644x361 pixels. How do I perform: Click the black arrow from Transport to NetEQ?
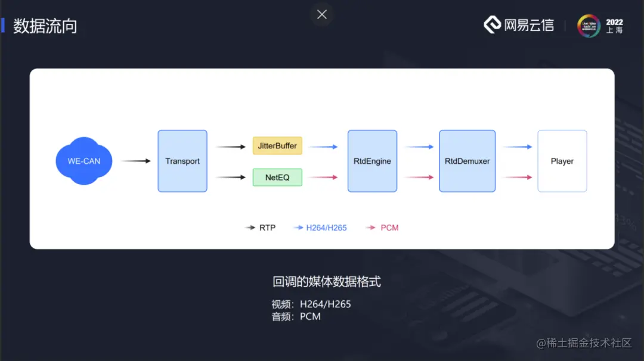[x=231, y=177]
